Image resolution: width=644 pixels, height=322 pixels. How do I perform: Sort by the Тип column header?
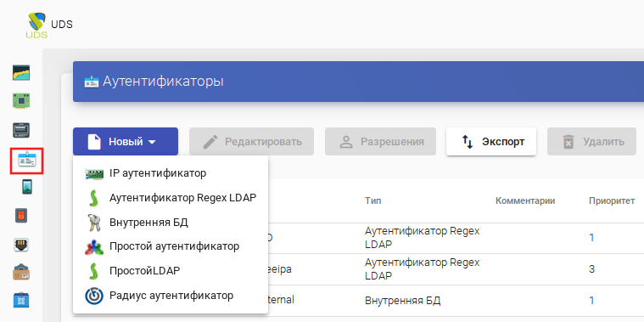[x=372, y=201]
